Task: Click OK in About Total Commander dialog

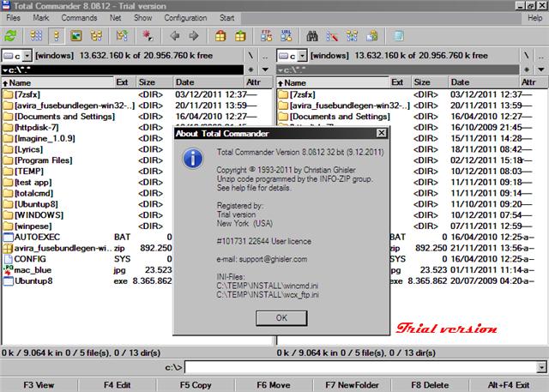Action: pyautogui.click(x=281, y=318)
